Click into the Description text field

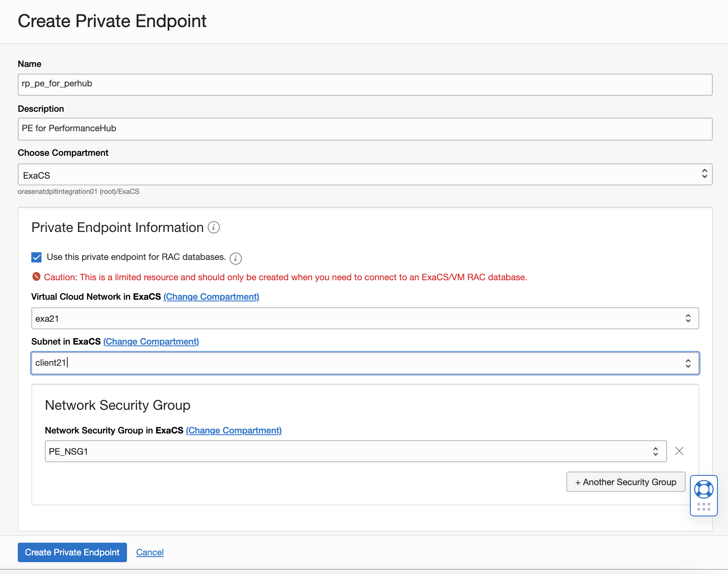point(365,129)
